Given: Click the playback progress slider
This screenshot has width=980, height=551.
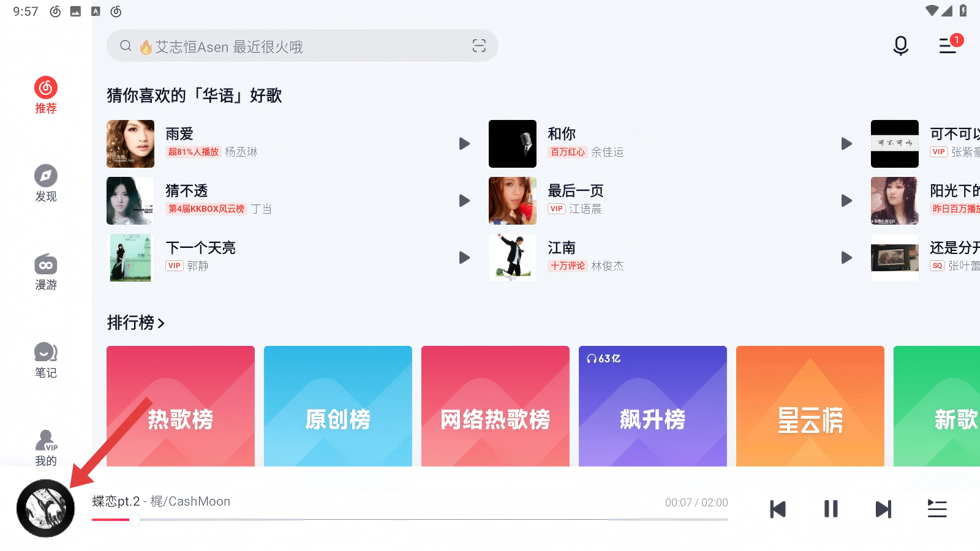Looking at the screenshot, I should (x=410, y=520).
